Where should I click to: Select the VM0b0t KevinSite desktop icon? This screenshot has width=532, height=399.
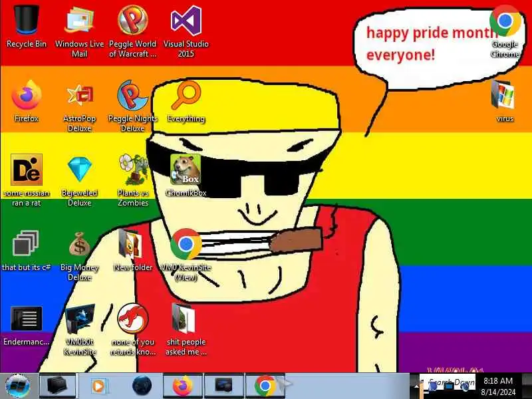point(79,329)
